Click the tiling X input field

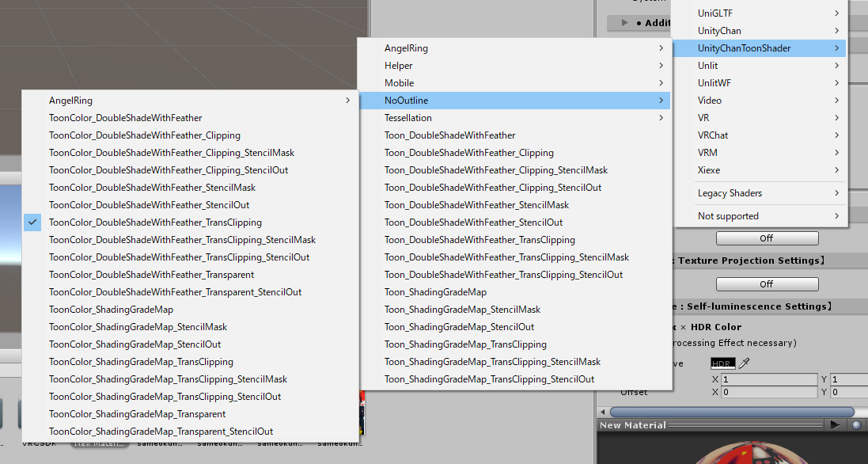[769, 379]
